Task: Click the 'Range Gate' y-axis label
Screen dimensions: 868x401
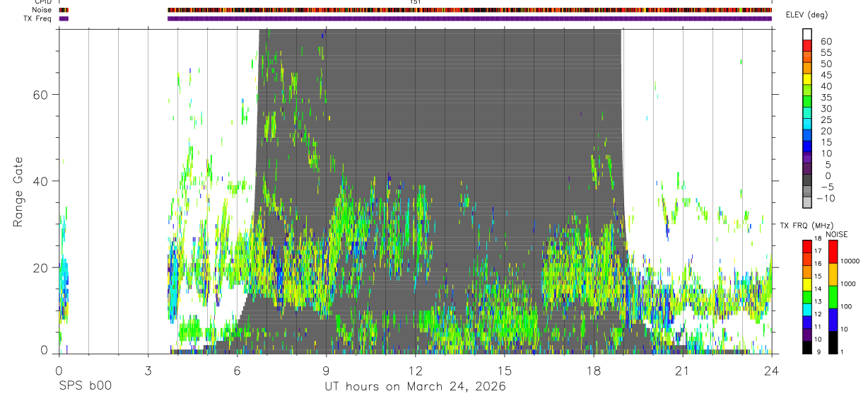Action: (18, 192)
